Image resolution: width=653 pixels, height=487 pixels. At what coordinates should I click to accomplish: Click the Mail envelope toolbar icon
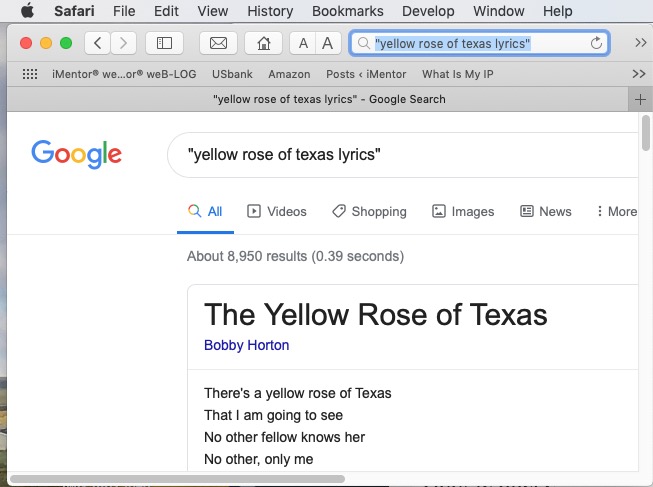click(218, 43)
